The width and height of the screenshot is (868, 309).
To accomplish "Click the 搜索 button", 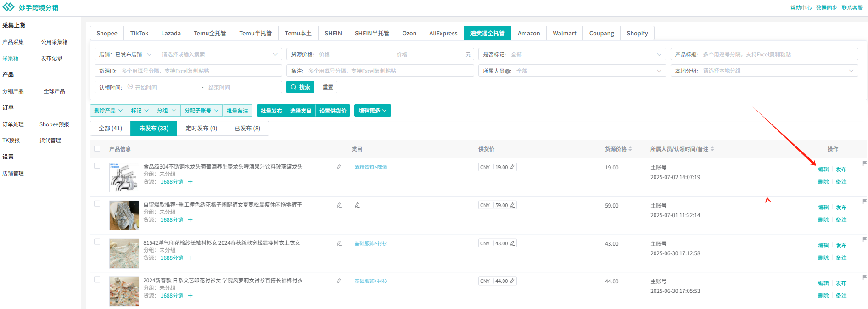I will click(x=301, y=87).
